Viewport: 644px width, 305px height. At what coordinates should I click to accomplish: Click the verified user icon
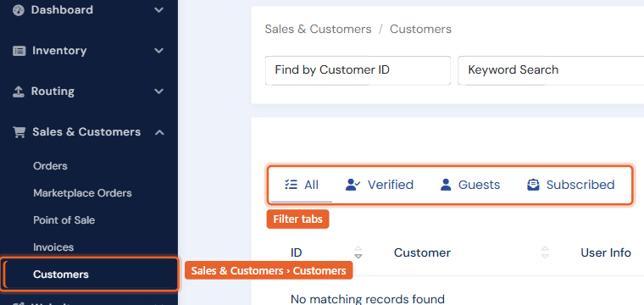point(353,185)
